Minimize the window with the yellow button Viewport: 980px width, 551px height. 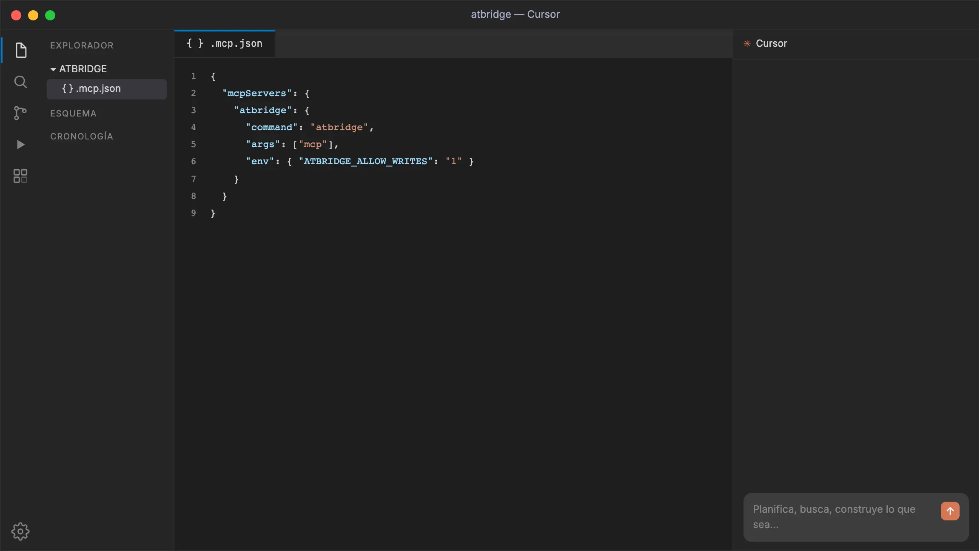tap(33, 15)
